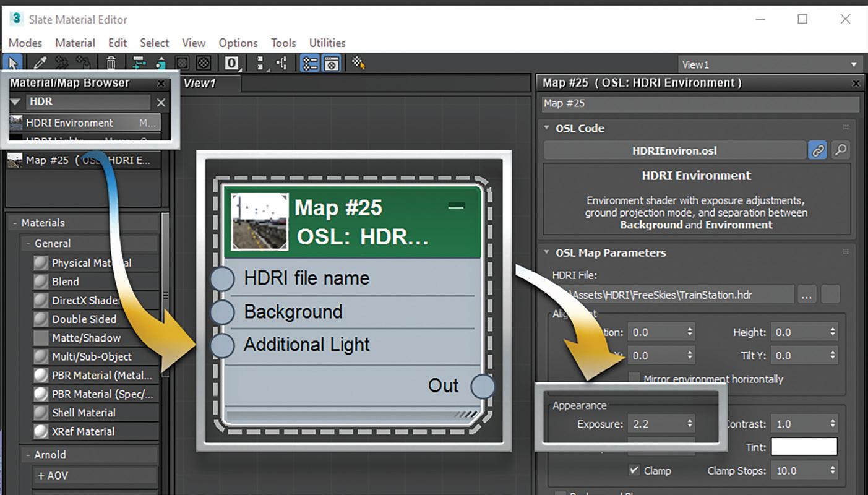Click the XRef Material sphere icon

click(41, 431)
